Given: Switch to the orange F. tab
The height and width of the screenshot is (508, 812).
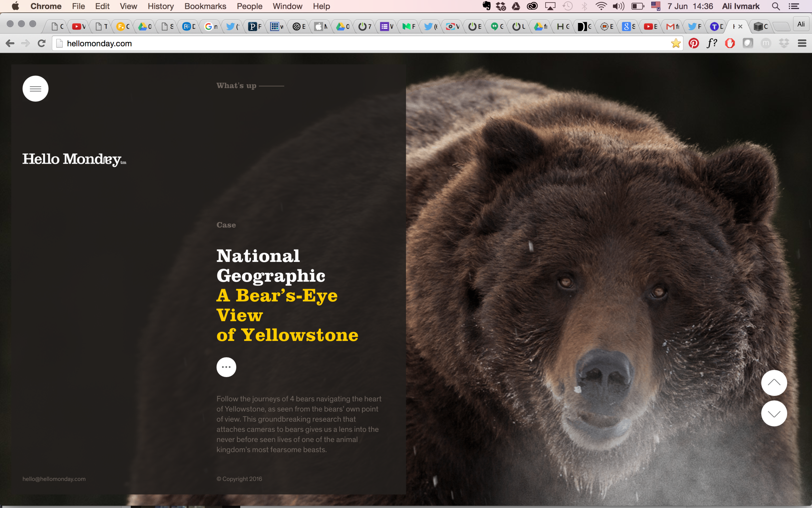Looking at the screenshot, I should tap(123, 27).
